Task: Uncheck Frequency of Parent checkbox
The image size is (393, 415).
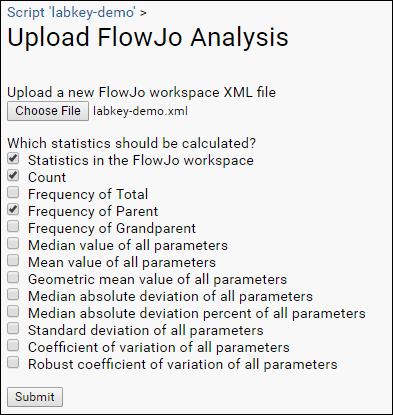Action: tap(13, 210)
